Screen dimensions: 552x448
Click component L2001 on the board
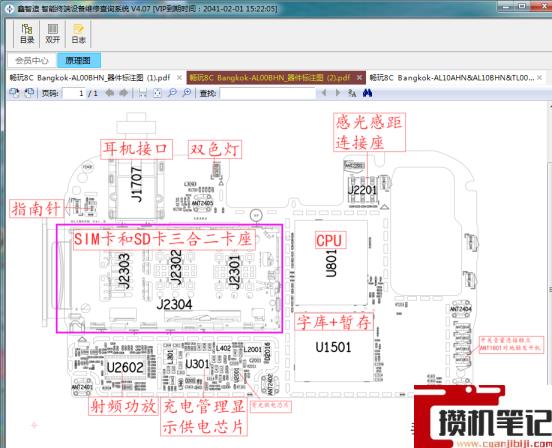[x=252, y=349]
